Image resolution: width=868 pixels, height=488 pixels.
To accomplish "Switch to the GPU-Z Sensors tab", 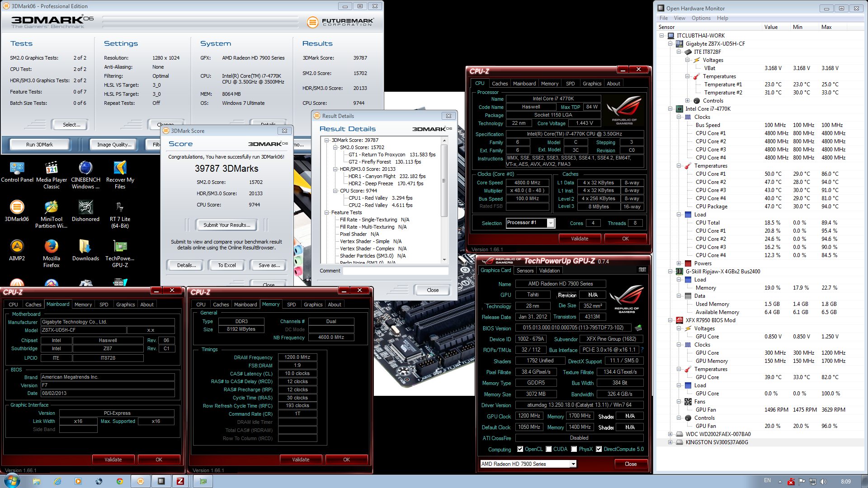I will pyautogui.click(x=525, y=271).
